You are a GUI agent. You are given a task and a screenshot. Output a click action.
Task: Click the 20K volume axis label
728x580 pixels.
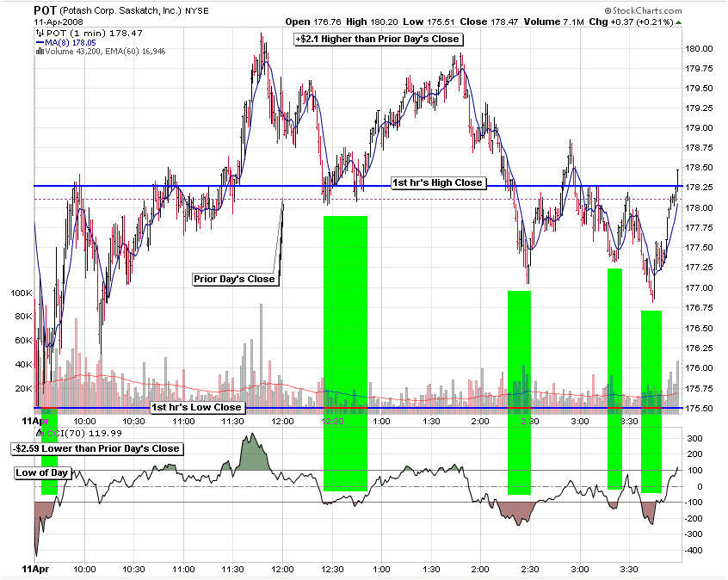point(23,389)
